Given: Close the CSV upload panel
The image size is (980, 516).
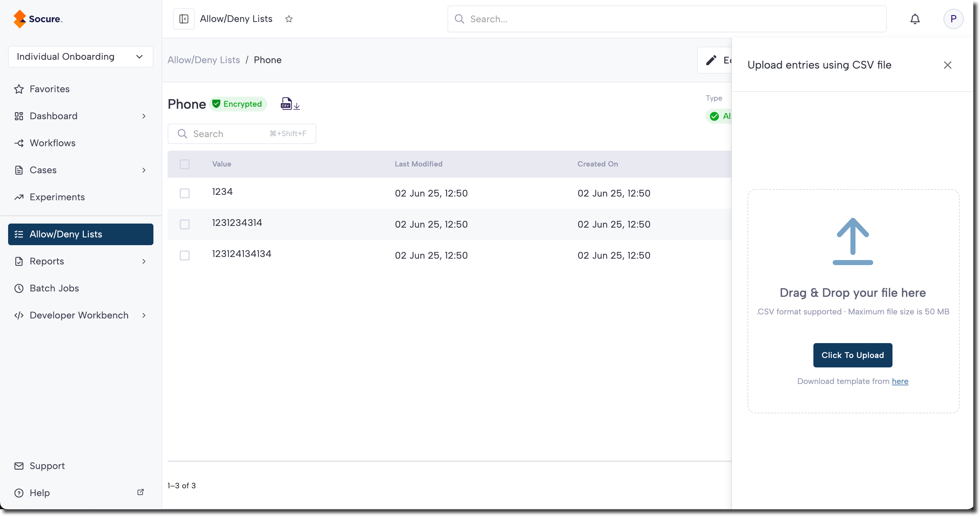Looking at the screenshot, I should pyautogui.click(x=947, y=65).
